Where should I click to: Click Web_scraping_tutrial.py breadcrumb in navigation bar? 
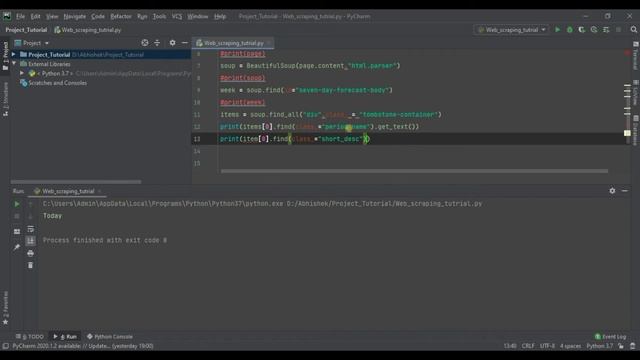[87, 30]
